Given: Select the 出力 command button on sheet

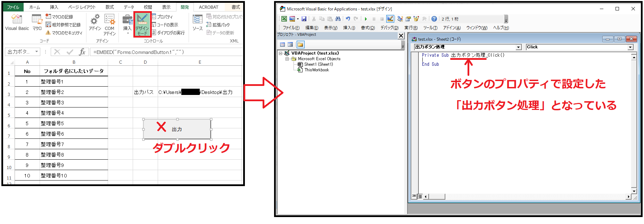Looking at the screenshot, I should click(177, 129).
